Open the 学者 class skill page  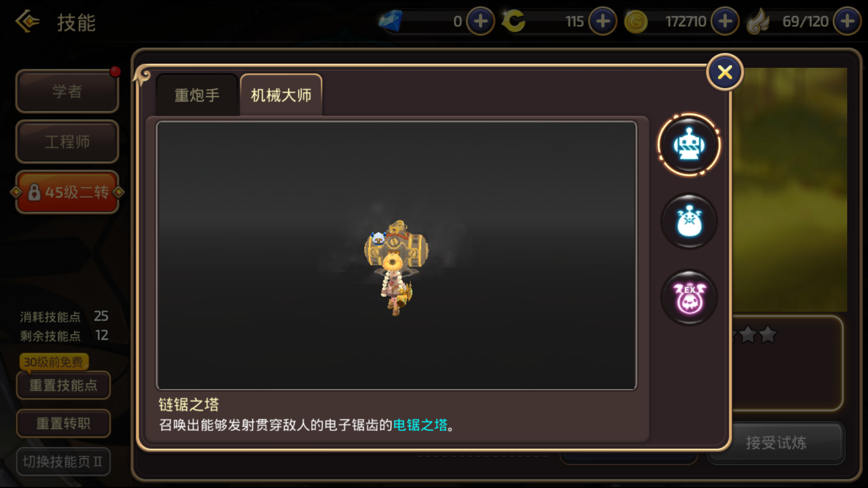pos(67,91)
